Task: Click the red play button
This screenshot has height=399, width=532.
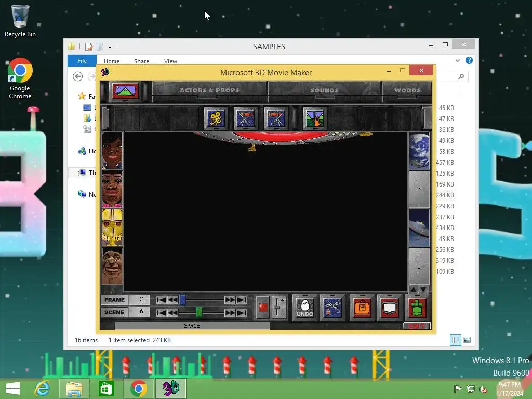Action: [262, 307]
